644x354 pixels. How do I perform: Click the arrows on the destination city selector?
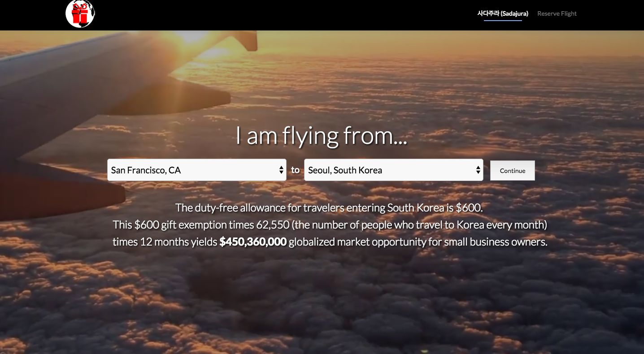coord(478,170)
